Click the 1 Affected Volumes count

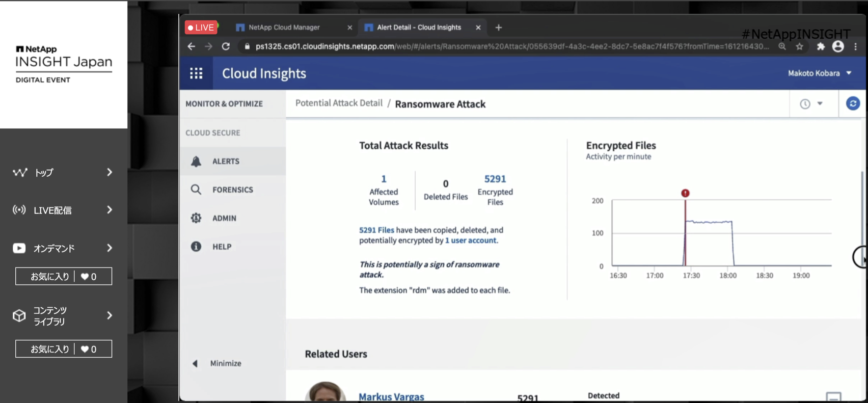tap(384, 179)
